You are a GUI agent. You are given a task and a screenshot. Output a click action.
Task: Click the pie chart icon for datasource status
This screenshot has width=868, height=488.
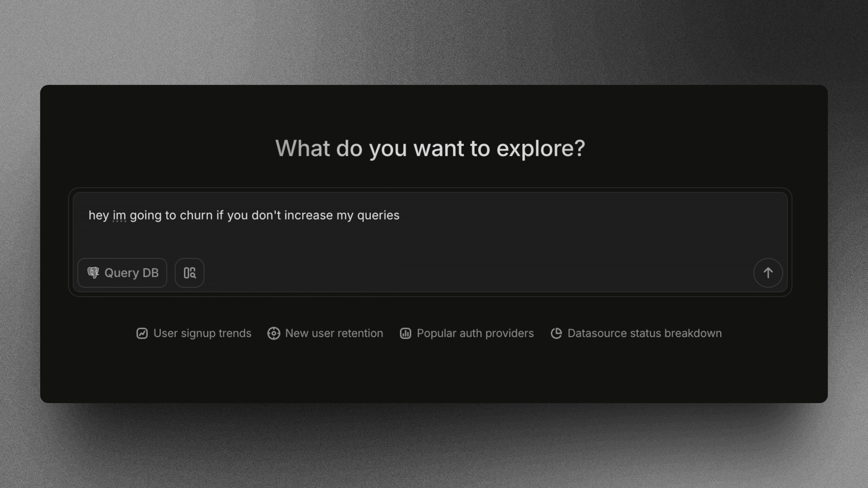[x=556, y=333]
